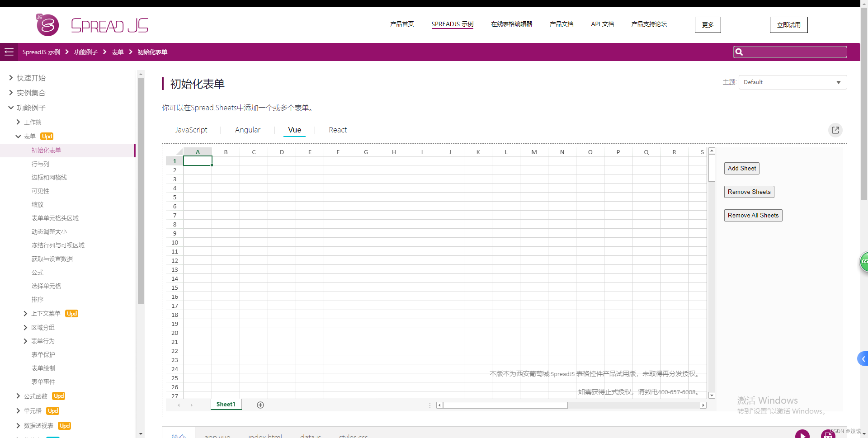
Task: Open the 可见性 sidebar item
Action: pyautogui.click(x=40, y=191)
